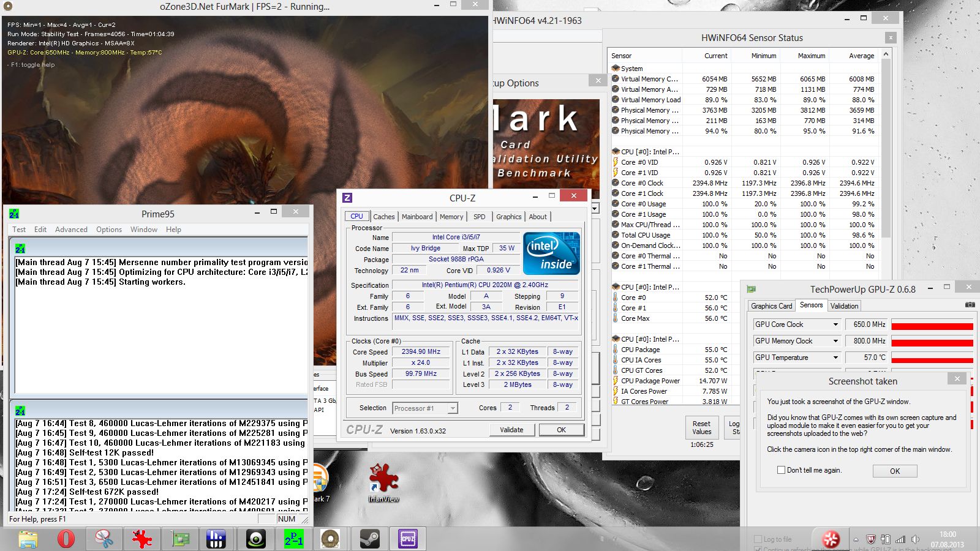Switch to Prime95 green taskbar icon
The width and height of the screenshot is (980, 551).
point(293,539)
